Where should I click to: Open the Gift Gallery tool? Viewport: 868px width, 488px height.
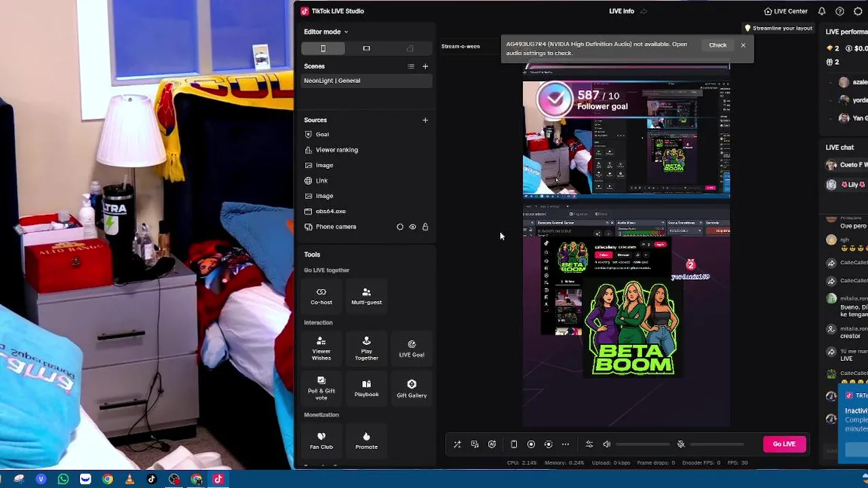(x=412, y=388)
